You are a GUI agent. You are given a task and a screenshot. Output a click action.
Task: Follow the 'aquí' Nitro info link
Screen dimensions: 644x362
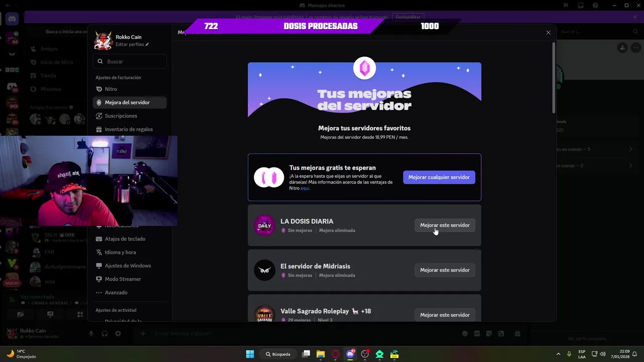[x=304, y=188]
